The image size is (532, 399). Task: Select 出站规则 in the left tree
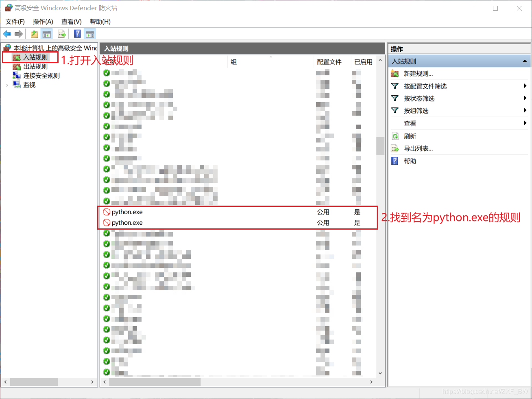tap(35, 66)
